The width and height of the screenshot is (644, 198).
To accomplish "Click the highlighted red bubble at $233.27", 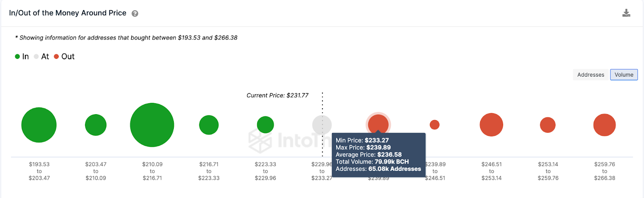I will pos(378,123).
